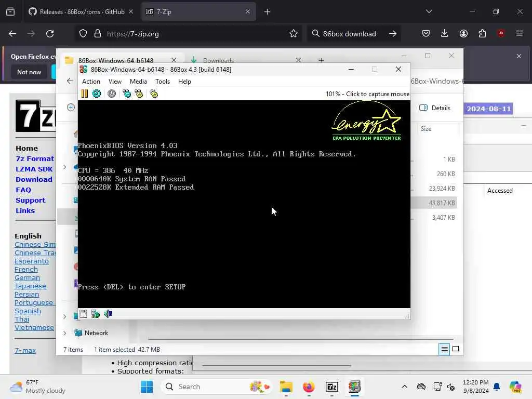Screen dimensions: 532x399
Task: Close the Downloads tab in File Explorer
Action: point(298,60)
